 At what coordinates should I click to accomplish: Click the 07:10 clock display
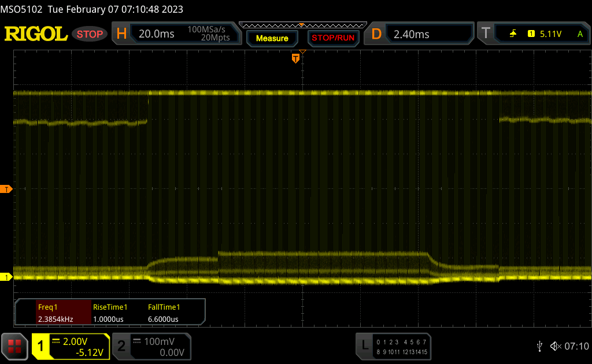coord(576,346)
